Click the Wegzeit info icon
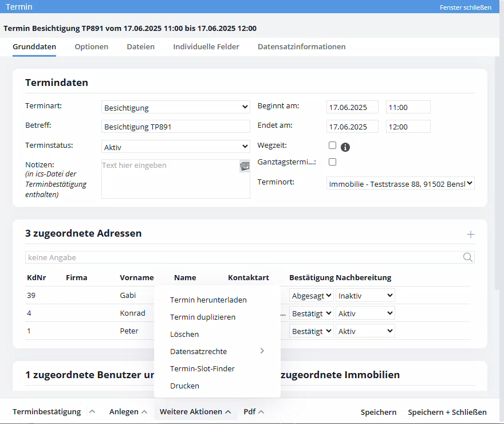504x424 pixels. [x=345, y=147]
